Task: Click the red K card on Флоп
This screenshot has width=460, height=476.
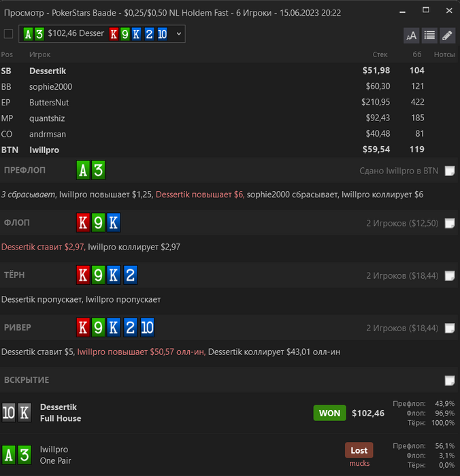Action: [83, 222]
